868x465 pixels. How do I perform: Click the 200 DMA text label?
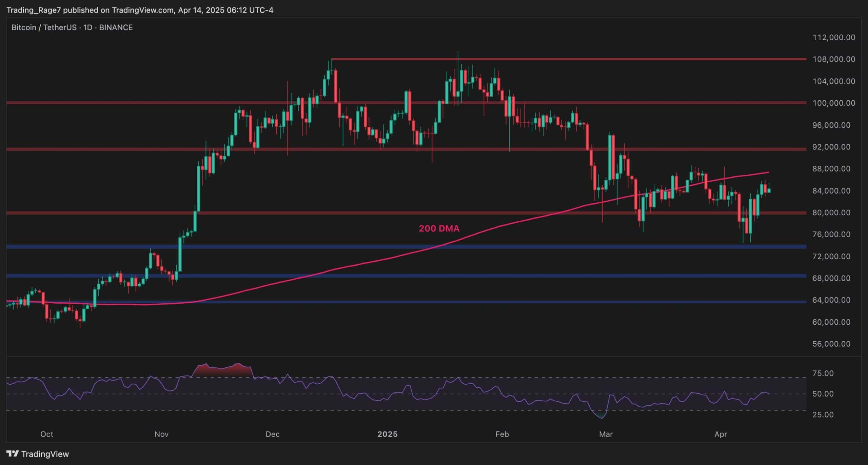(x=439, y=228)
